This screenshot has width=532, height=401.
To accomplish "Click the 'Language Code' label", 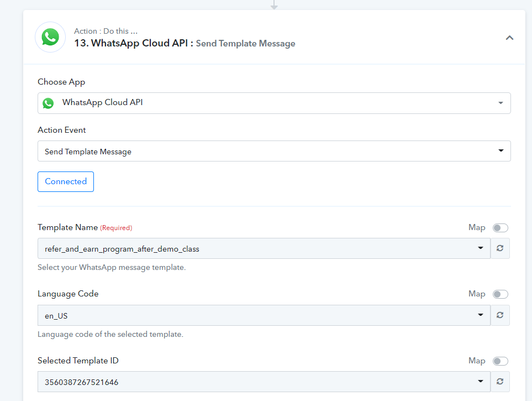I will tap(68, 294).
